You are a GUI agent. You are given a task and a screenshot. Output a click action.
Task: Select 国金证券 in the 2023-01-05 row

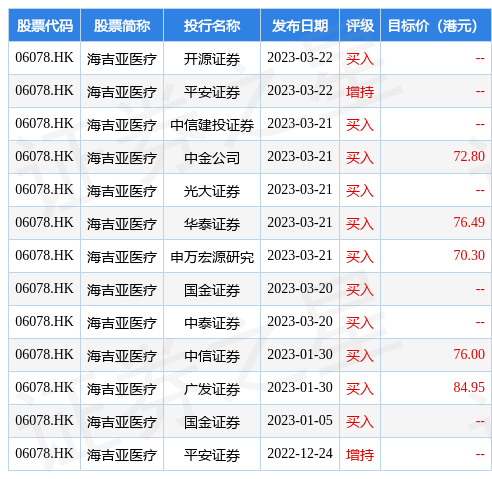pos(212,422)
